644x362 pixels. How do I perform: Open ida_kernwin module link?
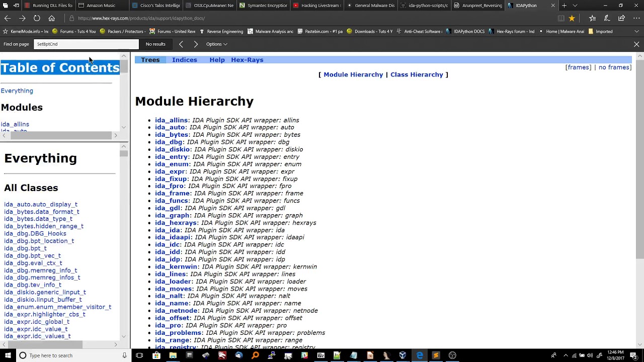[x=176, y=267]
